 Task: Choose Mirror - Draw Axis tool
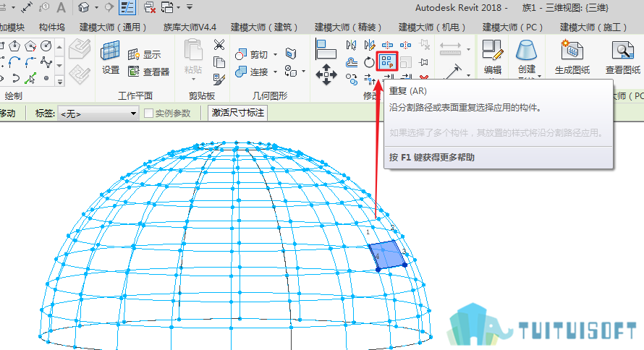(x=369, y=45)
